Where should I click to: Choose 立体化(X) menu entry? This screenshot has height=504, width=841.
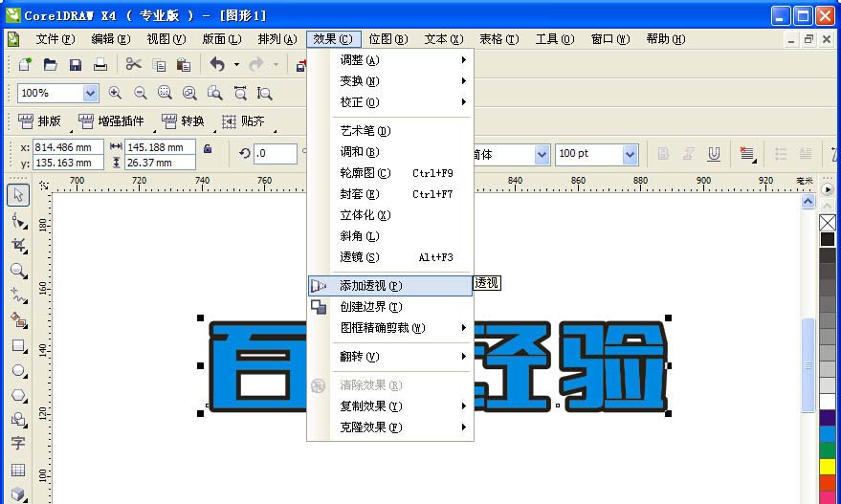tap(390, 215)
